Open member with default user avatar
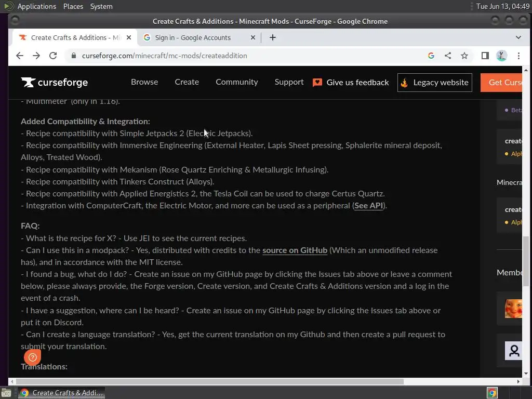The width and height of the screenshot is (532, 399). point(513,351)
